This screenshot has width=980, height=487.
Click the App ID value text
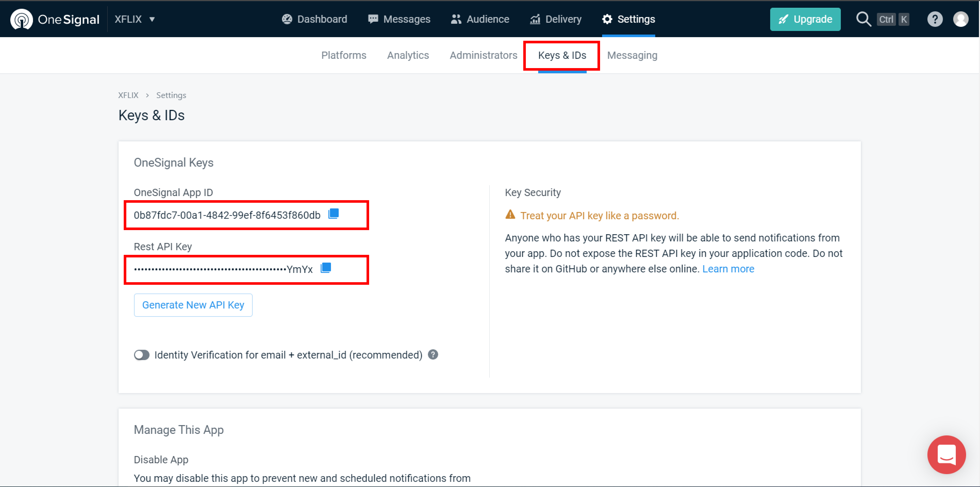click(x=227, y=215)
